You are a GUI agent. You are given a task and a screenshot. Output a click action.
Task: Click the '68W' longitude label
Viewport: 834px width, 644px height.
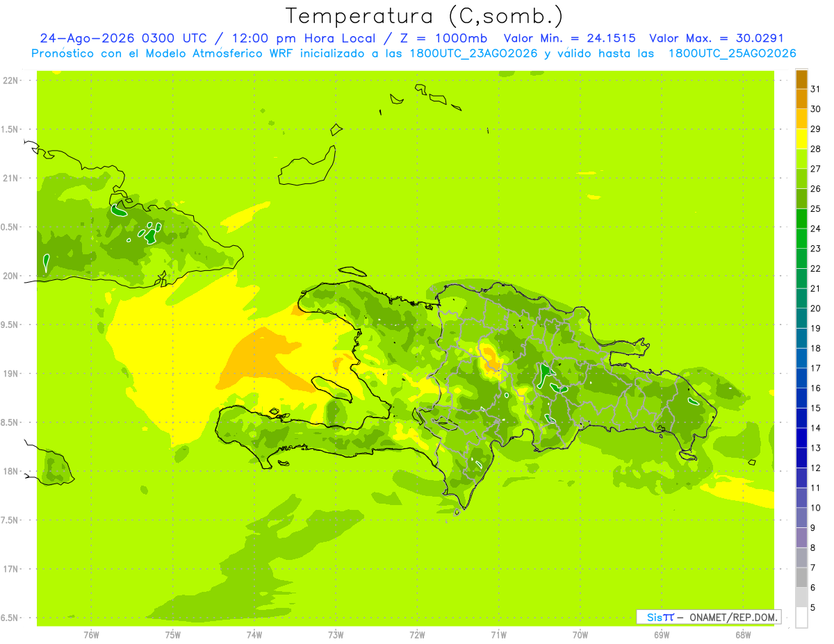pos(743,635)
